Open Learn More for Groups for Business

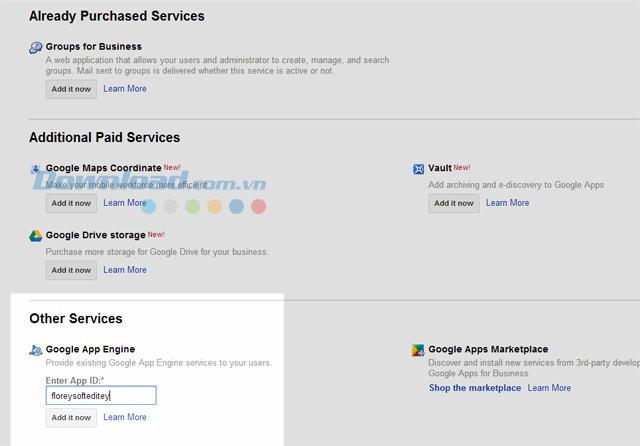click(124, 89)
